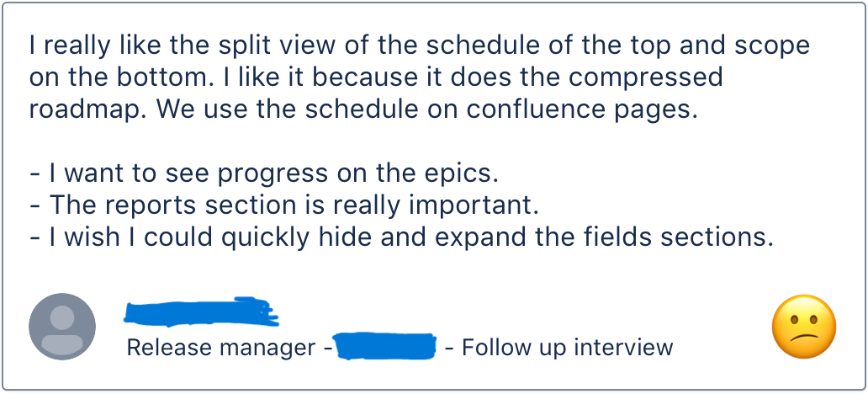868x394 pixels.
Task: Click the gray user avatar icon
Action: click(62, 326)
